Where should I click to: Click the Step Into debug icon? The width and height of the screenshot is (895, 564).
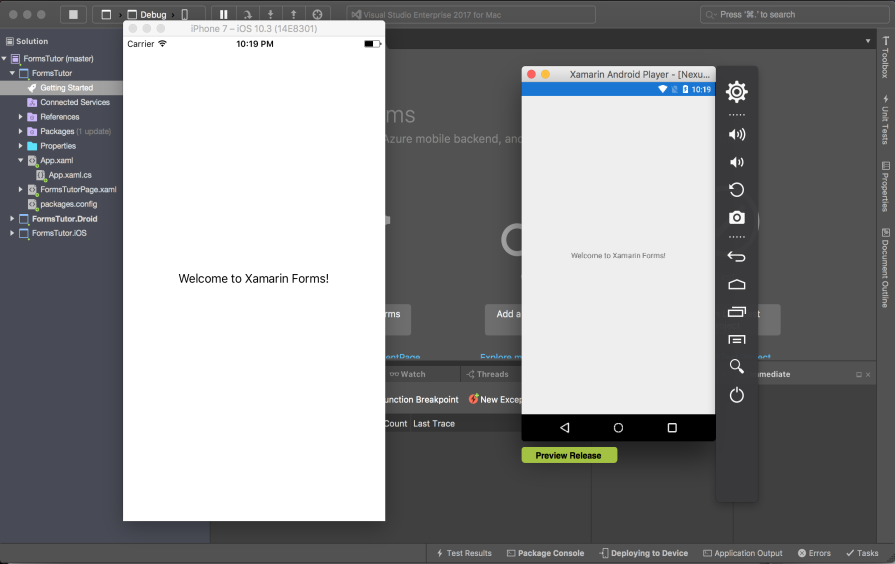point(271,14)
